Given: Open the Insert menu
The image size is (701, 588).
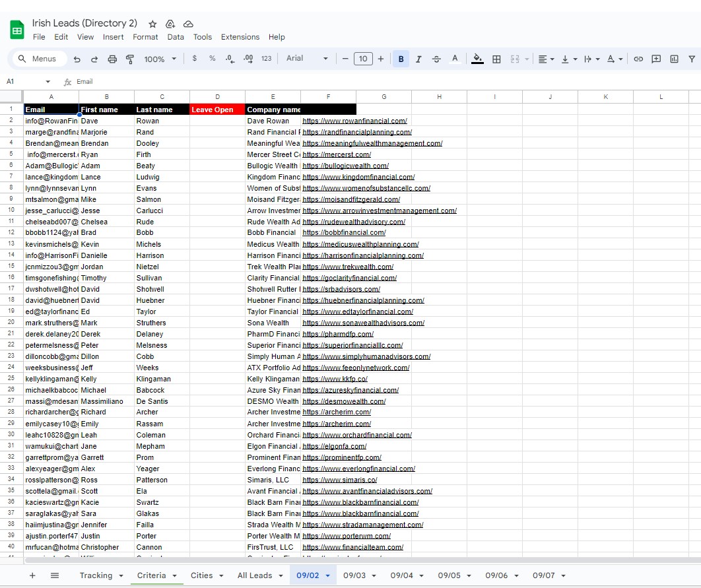Looking at the screenshot, I should [113, 37].
